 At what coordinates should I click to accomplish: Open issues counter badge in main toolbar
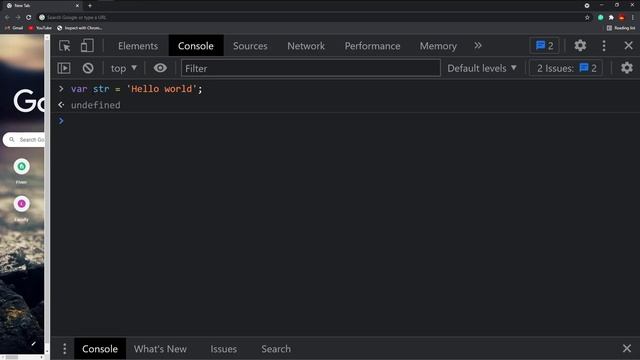click(x=544, y=46)
